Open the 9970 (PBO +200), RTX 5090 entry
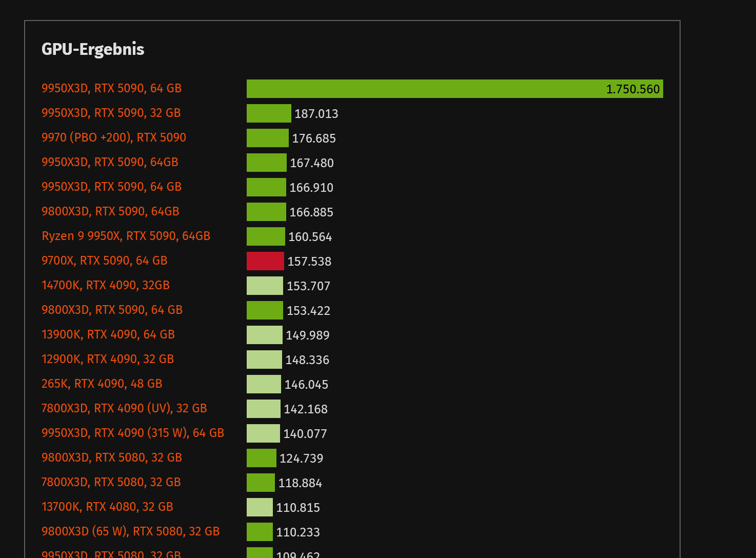This screenshot has height=558, width=756. pyautogui.click(x=114, y=137)
